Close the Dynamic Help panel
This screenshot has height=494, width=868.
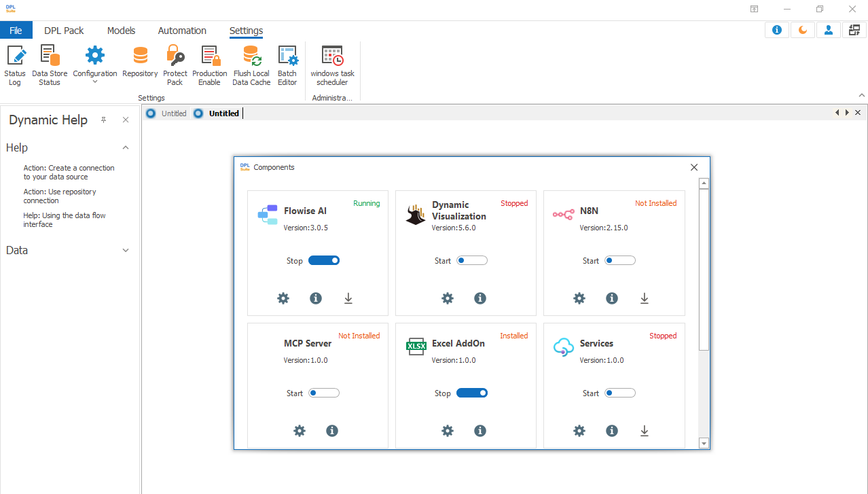pos(126,120)
